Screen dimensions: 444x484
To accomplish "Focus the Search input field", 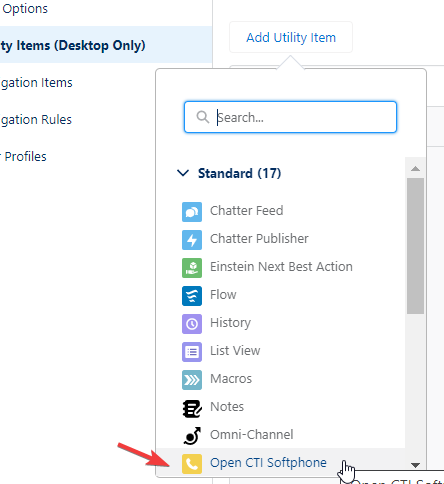I will click(x=290, y=117).
